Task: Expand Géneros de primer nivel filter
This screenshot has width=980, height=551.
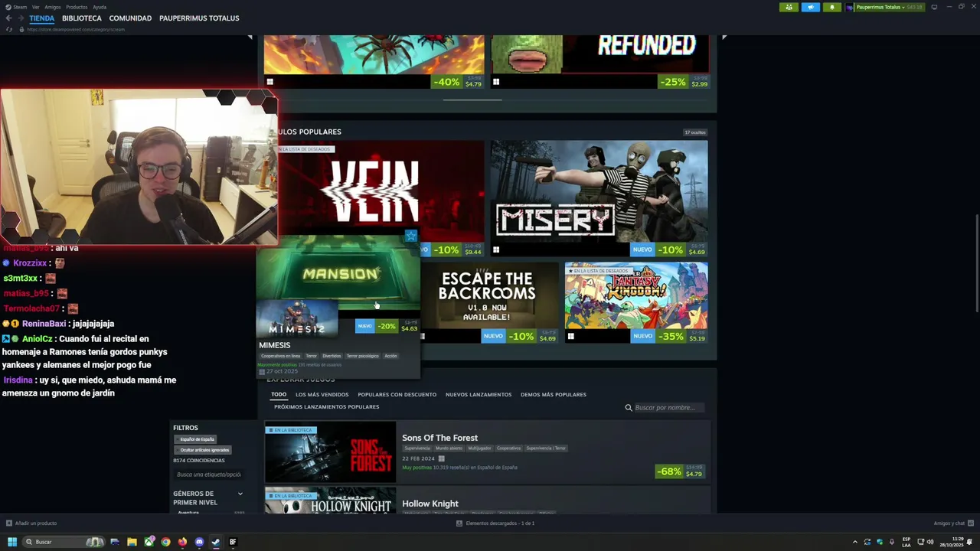Action: tap(240, 494)
